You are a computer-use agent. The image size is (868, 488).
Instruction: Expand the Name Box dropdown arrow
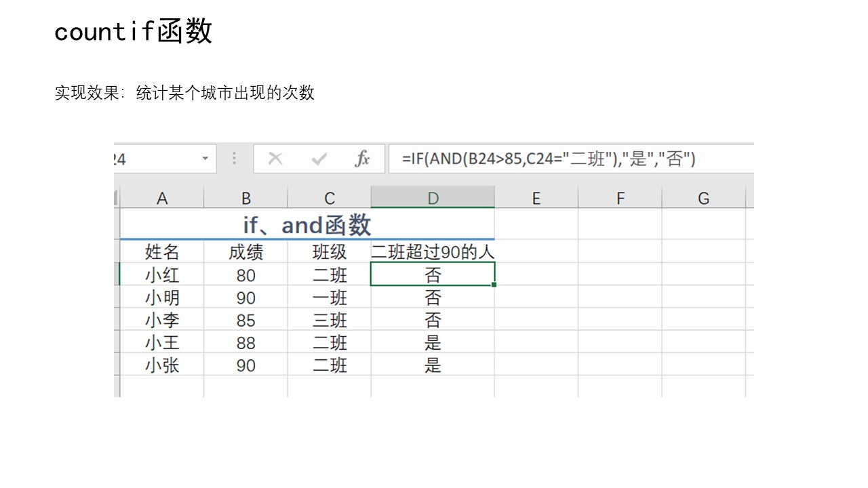[205, 159]
